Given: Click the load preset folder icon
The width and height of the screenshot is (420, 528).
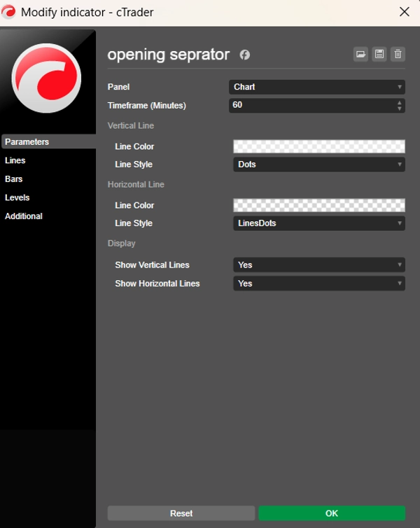Looking at the screenshot, I should [x=360, y=54].
